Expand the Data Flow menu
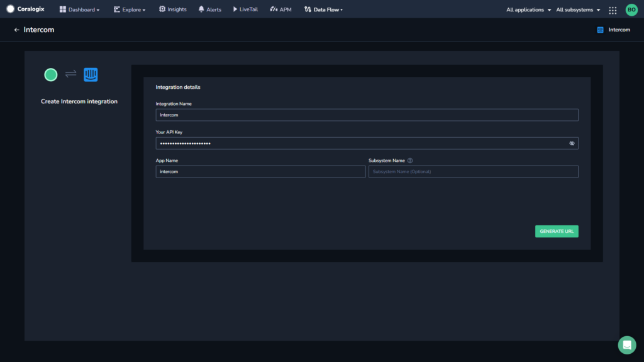 tap(323, 9)
